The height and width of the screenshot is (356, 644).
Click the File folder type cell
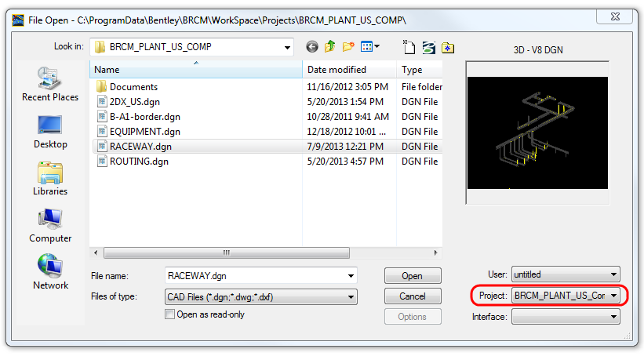pos(422,86)
